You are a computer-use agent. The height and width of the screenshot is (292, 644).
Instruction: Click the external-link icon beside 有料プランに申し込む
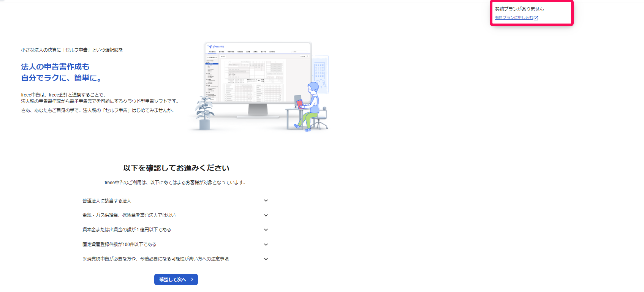pyautogui.click(x=536, y=18)
